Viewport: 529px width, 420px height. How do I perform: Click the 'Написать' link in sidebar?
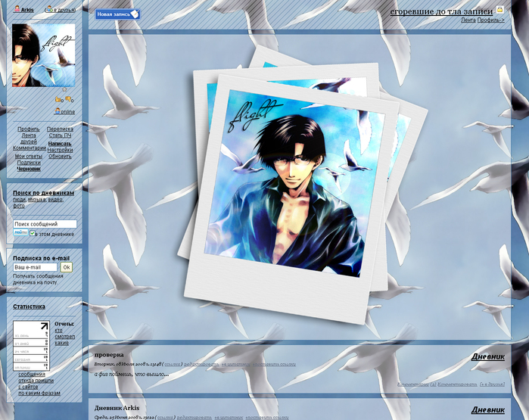point(60,144)
